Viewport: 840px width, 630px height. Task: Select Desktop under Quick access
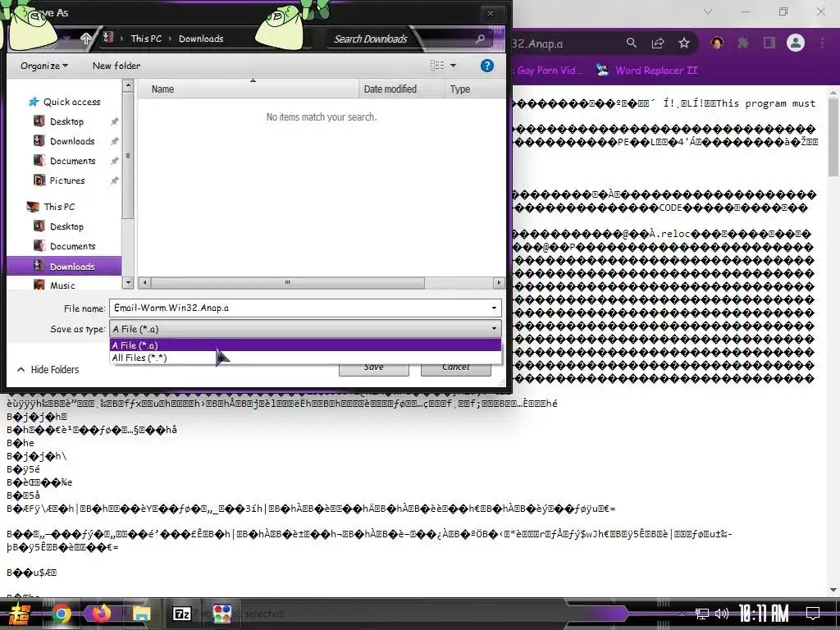pyautogui.click(x=67, y=121)
